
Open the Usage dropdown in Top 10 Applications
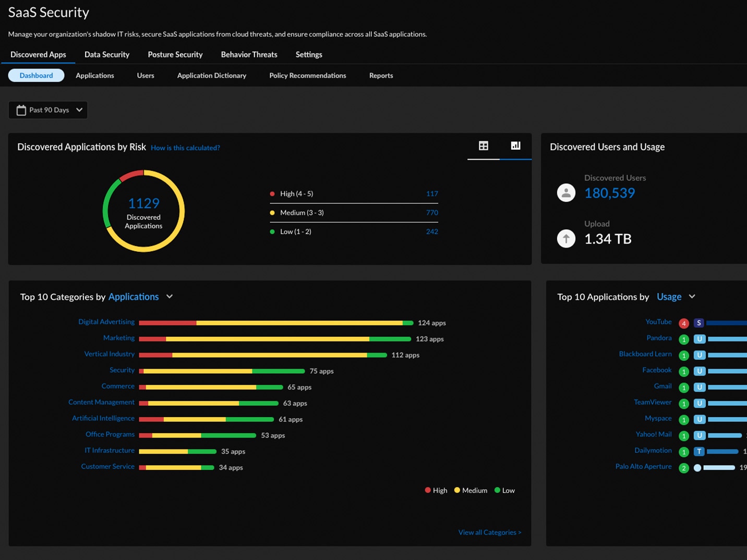(676, 297)
